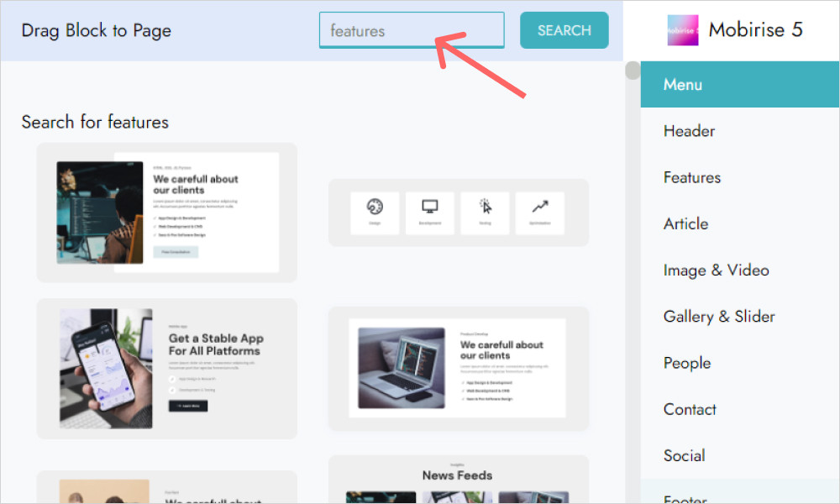Select the Image & Video category

tap(716, 270)
